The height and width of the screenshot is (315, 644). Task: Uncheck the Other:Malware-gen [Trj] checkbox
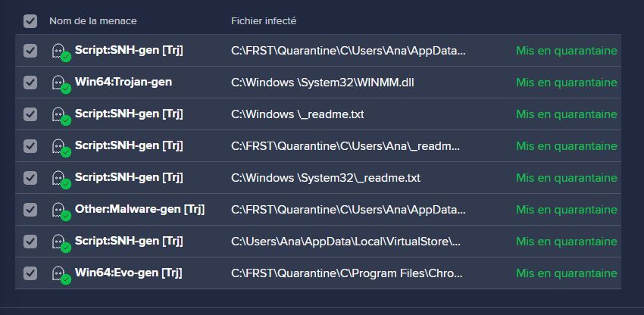30,210
